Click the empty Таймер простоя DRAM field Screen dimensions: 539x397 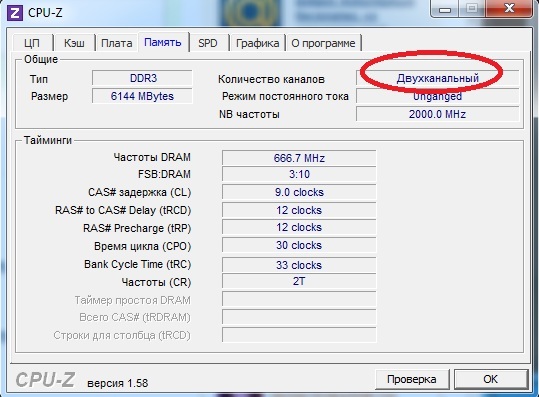299,299
